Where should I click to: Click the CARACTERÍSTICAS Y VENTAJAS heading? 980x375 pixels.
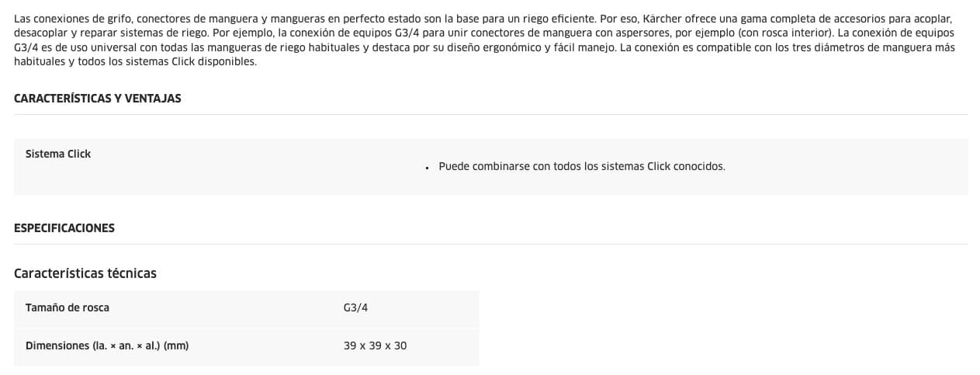tap(97, 99)
